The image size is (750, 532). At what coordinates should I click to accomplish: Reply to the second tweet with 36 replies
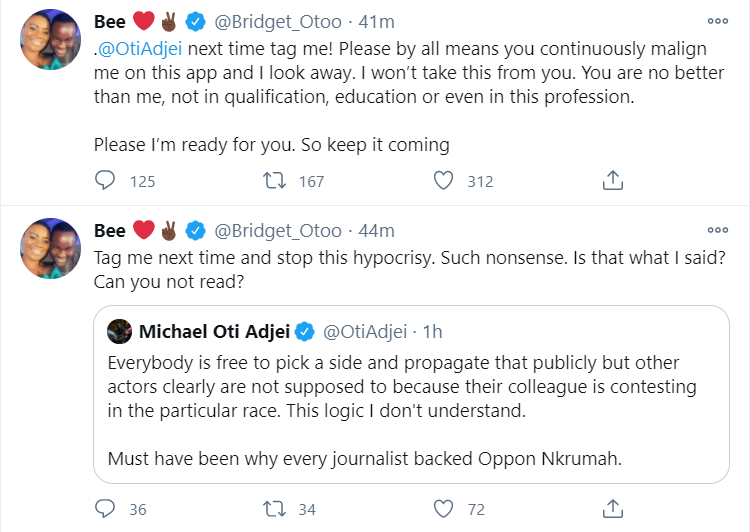[x=105, y=509]
